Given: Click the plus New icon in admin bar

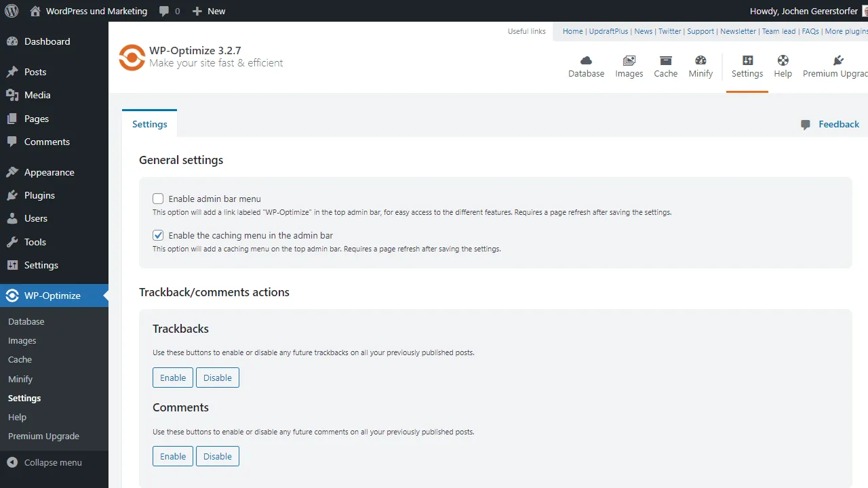Looking at the screenshot, I should click(x=197, y=11).
